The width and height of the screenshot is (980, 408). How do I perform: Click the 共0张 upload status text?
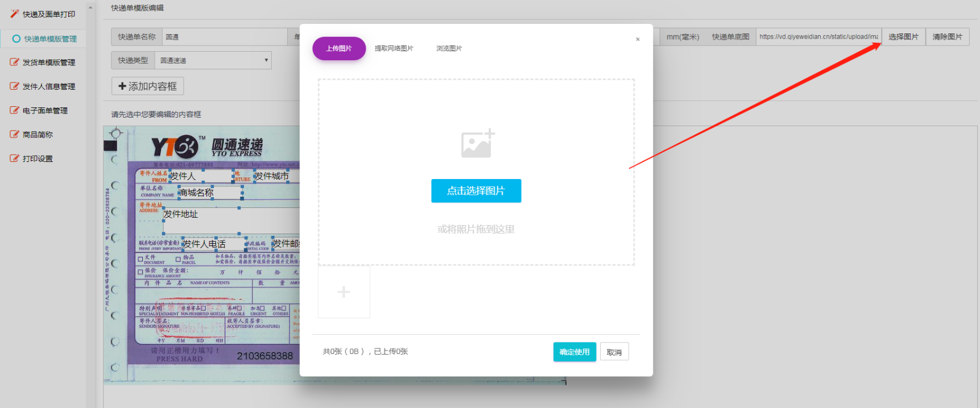(x=366, y=352)
